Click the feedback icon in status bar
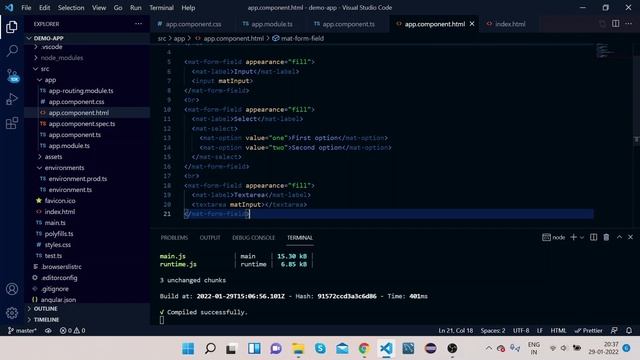 [614, 331]
